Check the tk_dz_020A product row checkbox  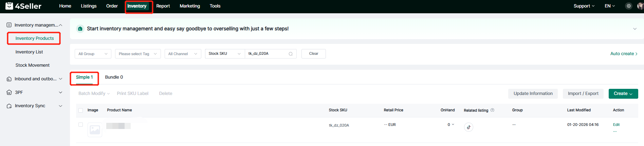[80, 125]
